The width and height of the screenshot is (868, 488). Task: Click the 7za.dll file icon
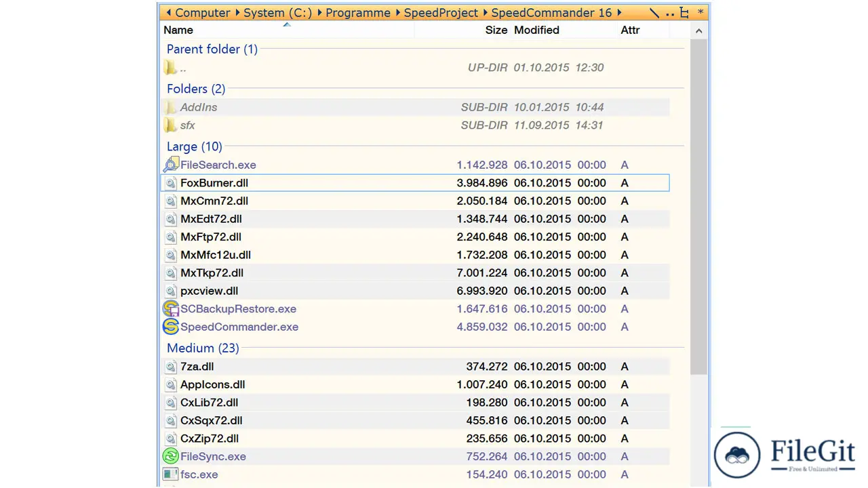pyautogui.click(x=171, y=367)
